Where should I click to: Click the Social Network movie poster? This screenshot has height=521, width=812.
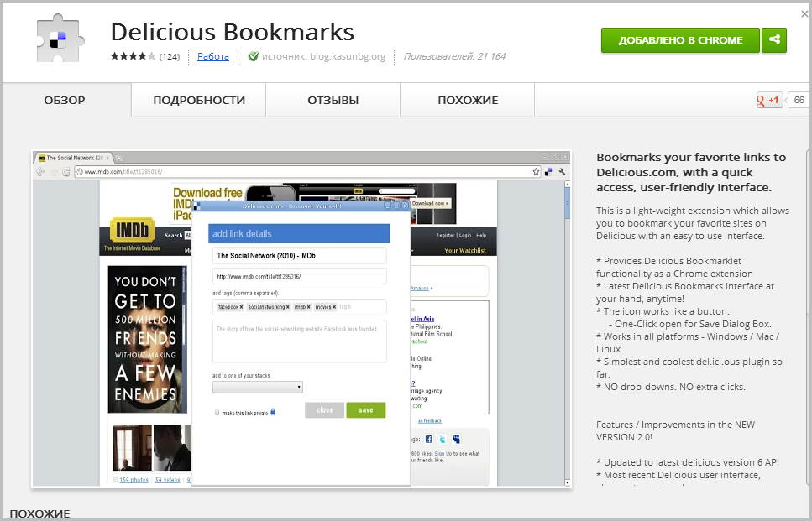point(147,340)
